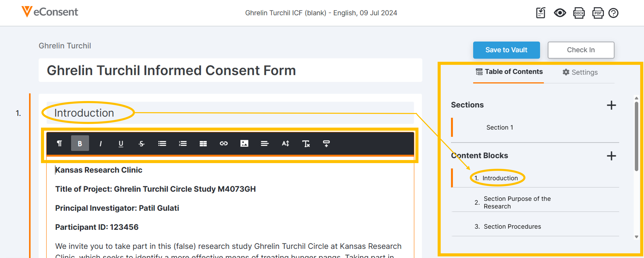The height and width of the screenshot is (258, 644).
Task: Insert an image into the block
Action: 244,144
